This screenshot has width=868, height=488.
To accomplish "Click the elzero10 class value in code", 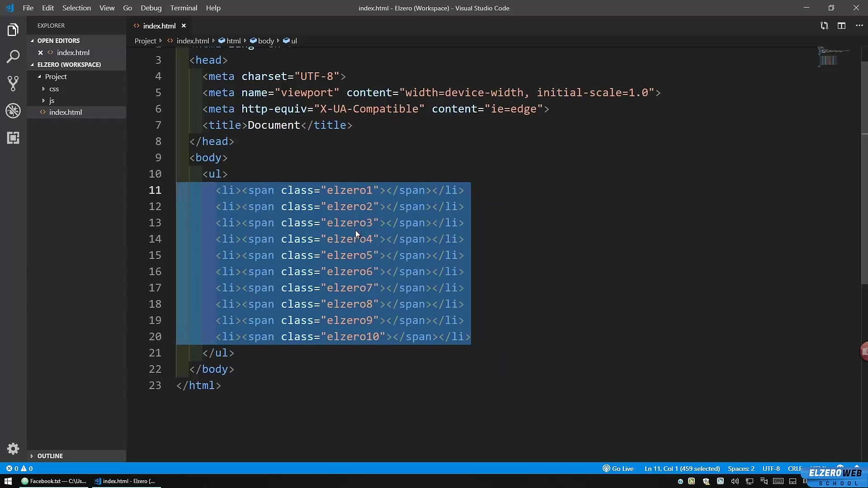I will tap(353, 337).
